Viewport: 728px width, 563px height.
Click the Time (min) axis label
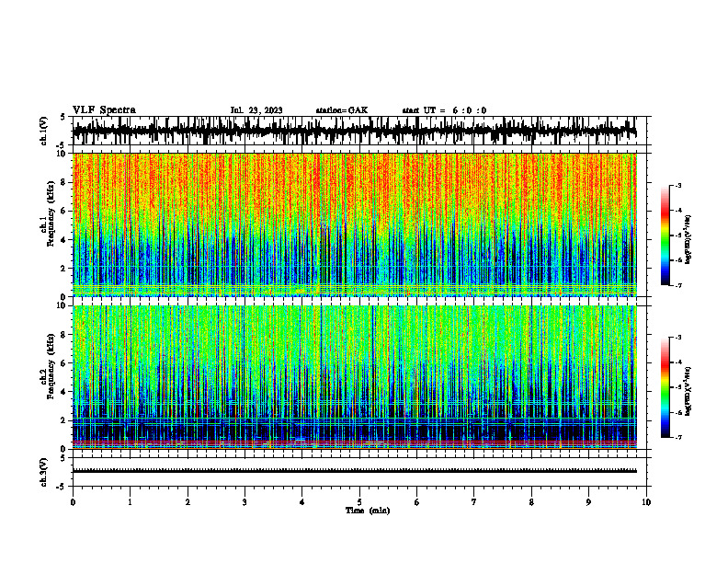click(368, 511)
